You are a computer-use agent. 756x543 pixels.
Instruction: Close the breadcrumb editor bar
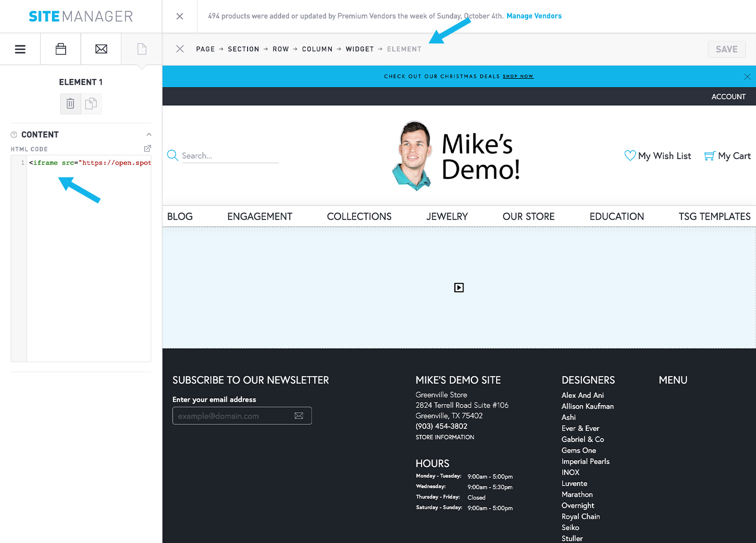point(180,49)
